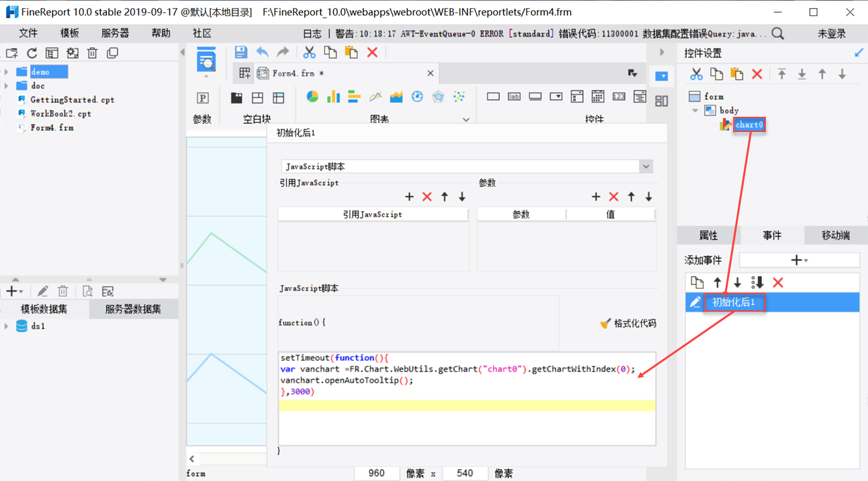Image resolution: width=868 pixels, height=481 pixels.
Task: Collapse the body node in widget tree
Action: 695,111
